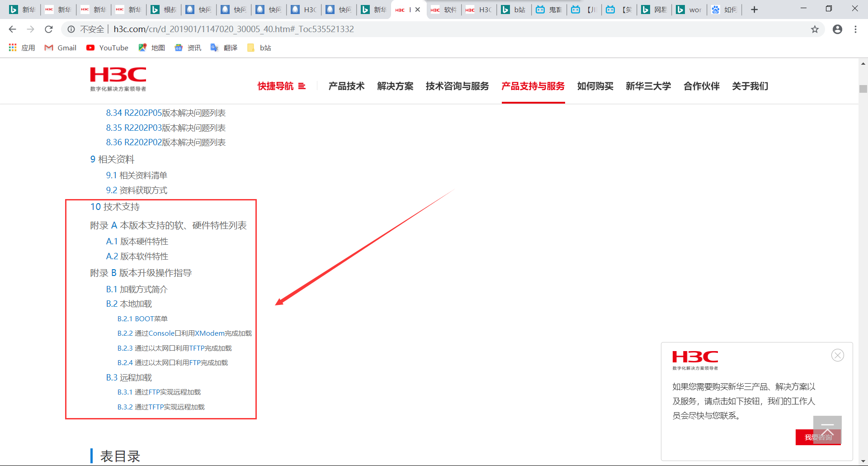Open the 解决方案 menu
868x466 pixels.
pyautogui.click(x=395, y=86)
